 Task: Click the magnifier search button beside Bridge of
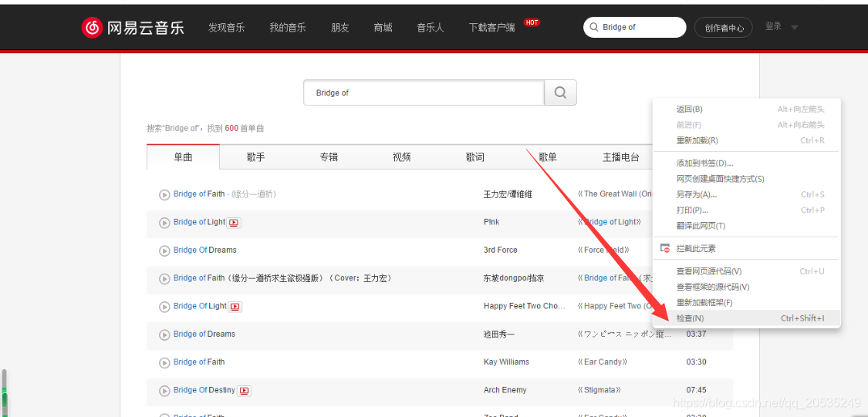(x=560, y=93)
